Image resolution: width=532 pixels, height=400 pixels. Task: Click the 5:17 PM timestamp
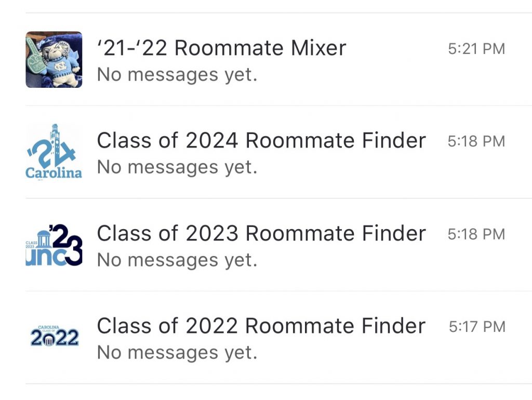click(477, 327)
